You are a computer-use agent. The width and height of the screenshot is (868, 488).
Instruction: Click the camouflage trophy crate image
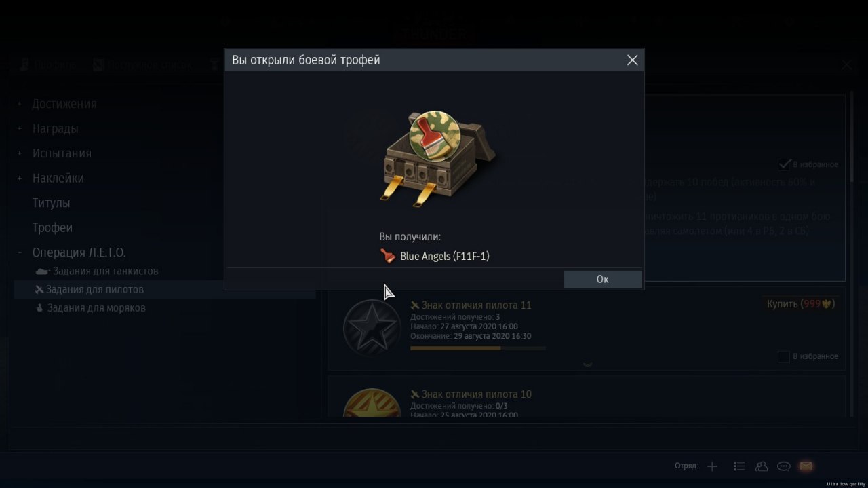pyautogui.click(x=435, y=158)
